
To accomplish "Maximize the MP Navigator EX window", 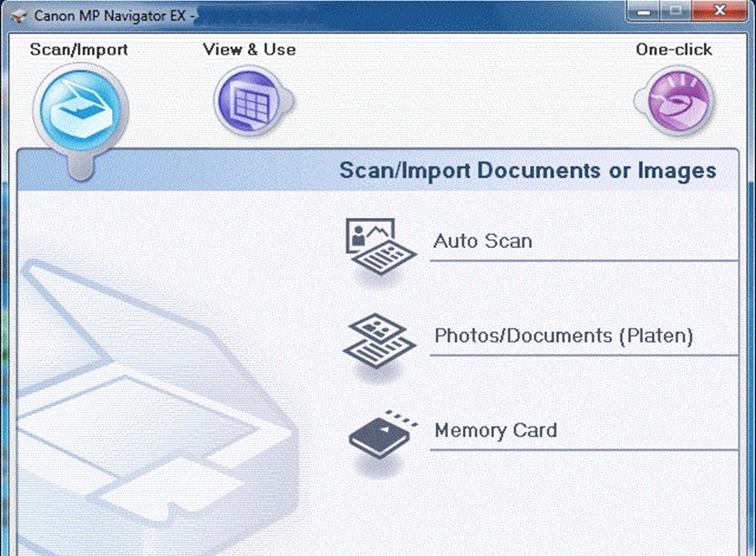I will pos(676,11).
